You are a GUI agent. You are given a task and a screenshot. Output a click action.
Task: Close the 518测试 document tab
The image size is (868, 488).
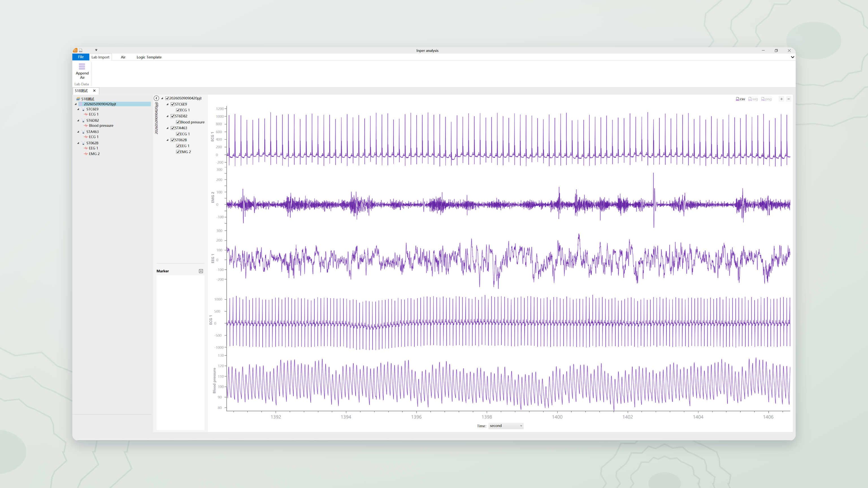[94, 91]
